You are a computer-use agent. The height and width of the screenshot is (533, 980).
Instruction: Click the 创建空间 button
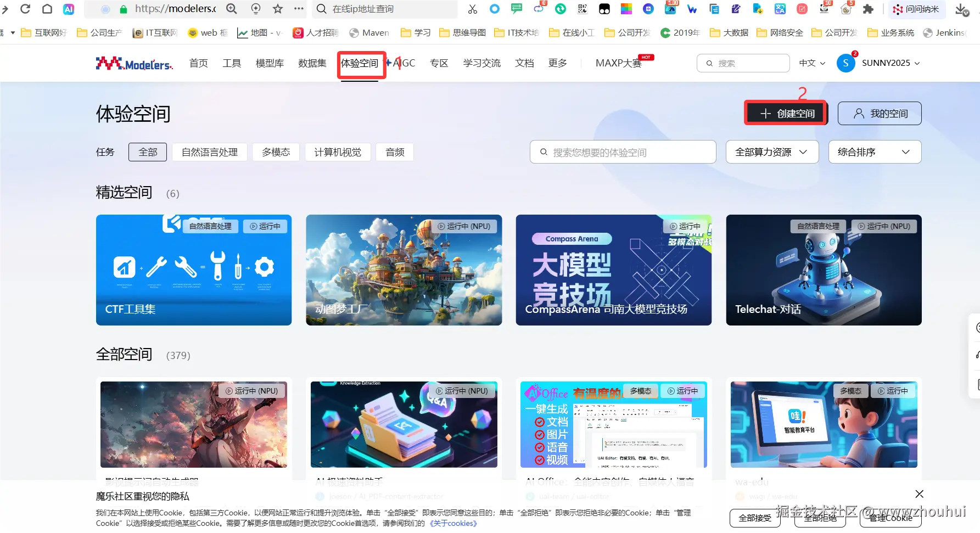pyautogui.click(x=786, y=113)
